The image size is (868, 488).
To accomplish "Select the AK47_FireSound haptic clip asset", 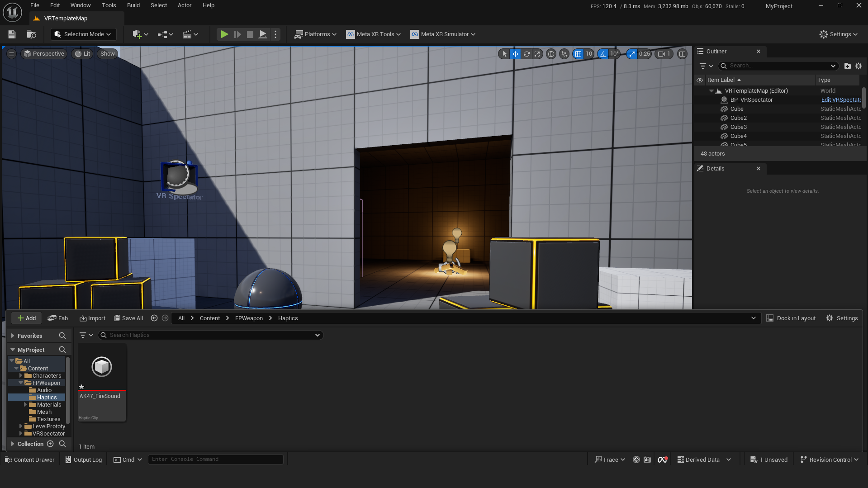I will [102, 383].
